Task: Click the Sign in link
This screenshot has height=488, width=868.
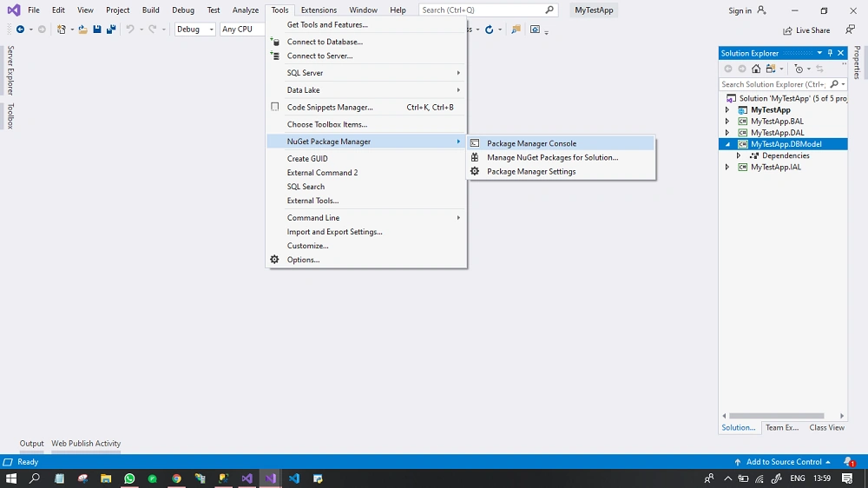Action: (x=740, y=10)
